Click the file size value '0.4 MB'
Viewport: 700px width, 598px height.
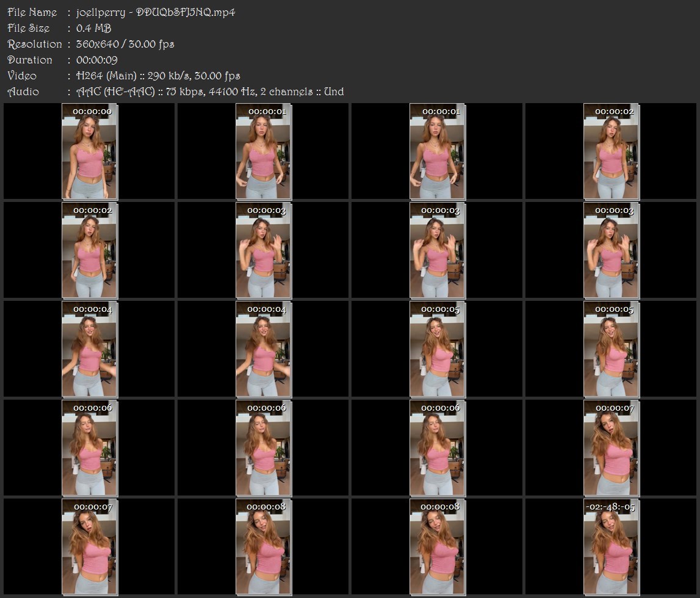pos(93,28)
